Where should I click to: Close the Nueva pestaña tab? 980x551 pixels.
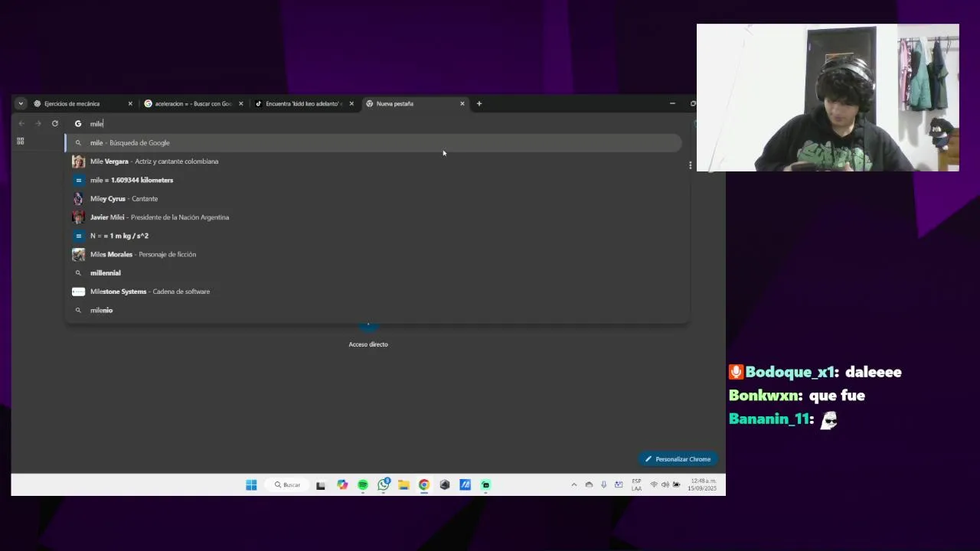462,103
